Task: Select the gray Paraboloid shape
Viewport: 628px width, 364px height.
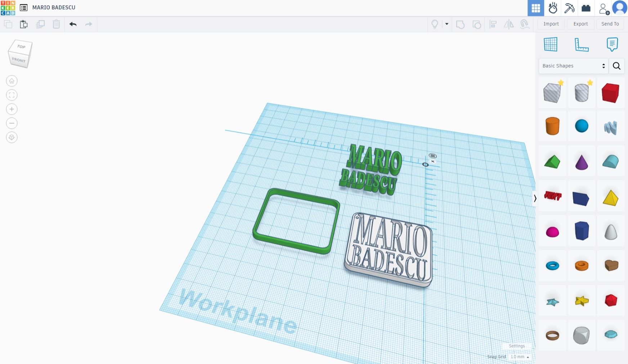Action: tap(610, 232)
